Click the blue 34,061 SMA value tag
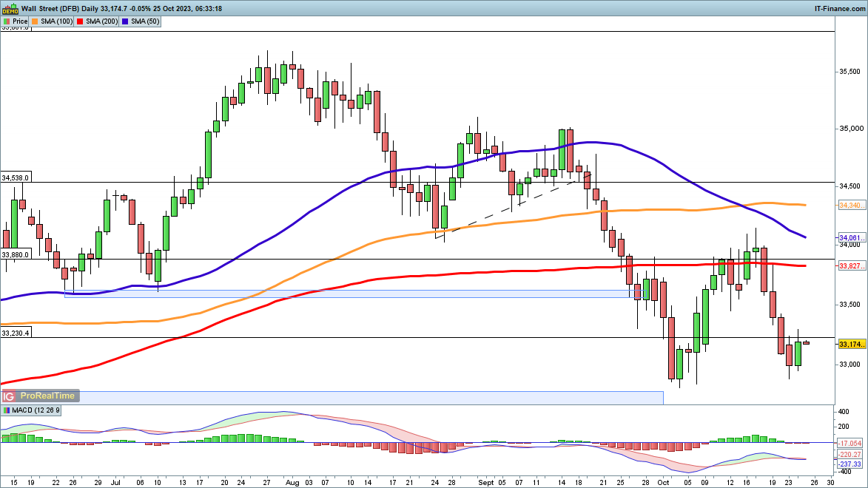This screenshot has width=868, height=488. coord(852,238)
